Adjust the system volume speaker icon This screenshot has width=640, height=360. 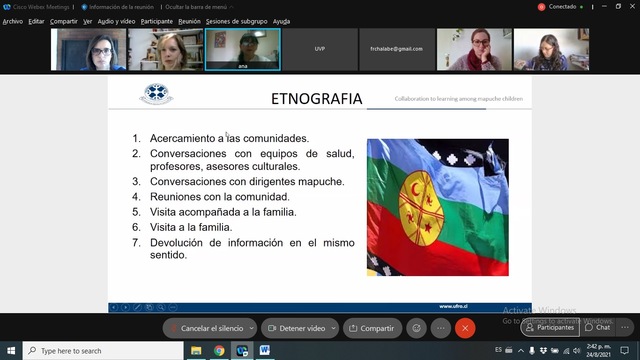(x=576, y=351)
